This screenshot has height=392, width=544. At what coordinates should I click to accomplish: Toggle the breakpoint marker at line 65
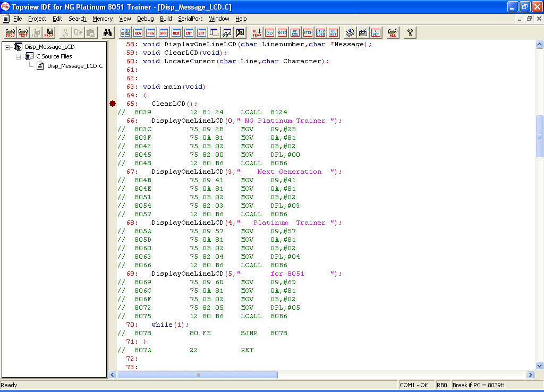(x=113, y=104)
